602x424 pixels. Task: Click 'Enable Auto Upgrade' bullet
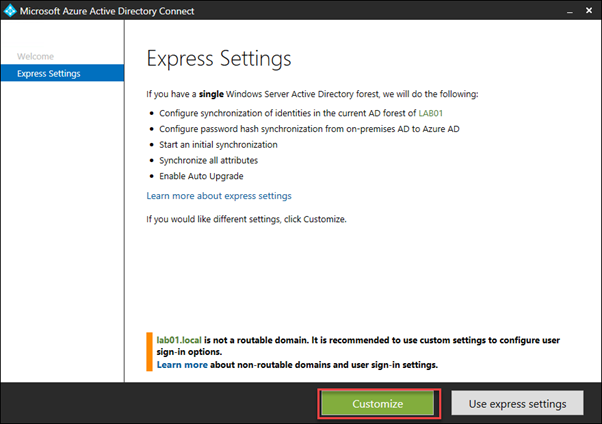201,176
